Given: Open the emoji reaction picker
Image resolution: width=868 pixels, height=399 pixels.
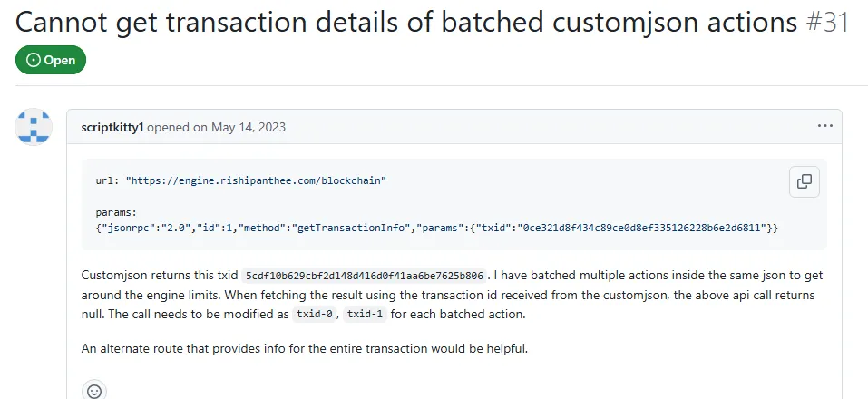Looking at the screenshot, I should tap(94, 390).
